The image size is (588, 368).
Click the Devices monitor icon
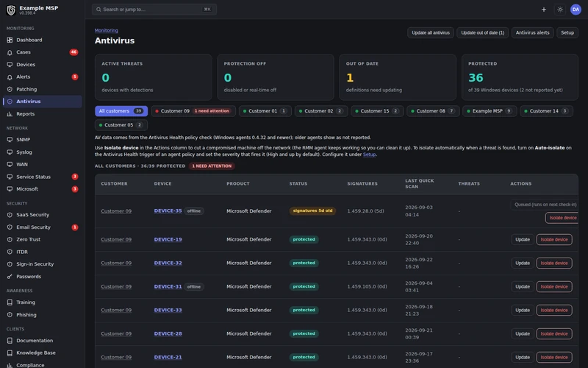coord(10,65)
